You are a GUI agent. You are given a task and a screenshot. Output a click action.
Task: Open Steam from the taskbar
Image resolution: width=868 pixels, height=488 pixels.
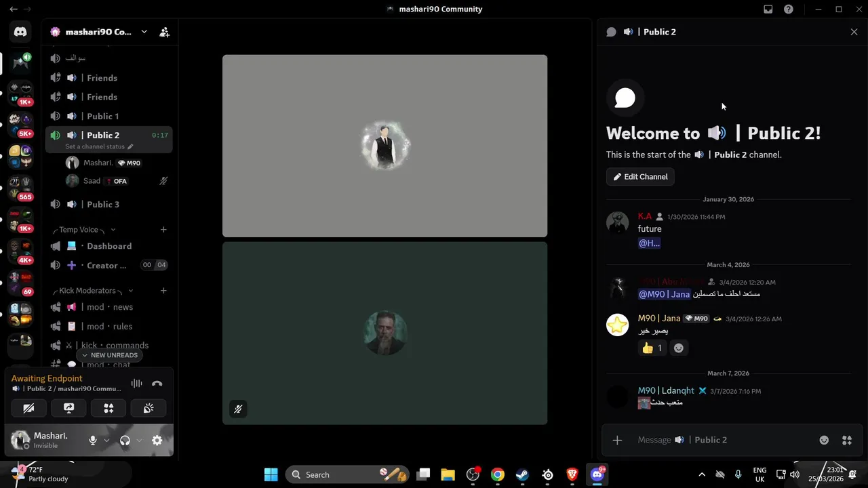[x=522, y=474]
